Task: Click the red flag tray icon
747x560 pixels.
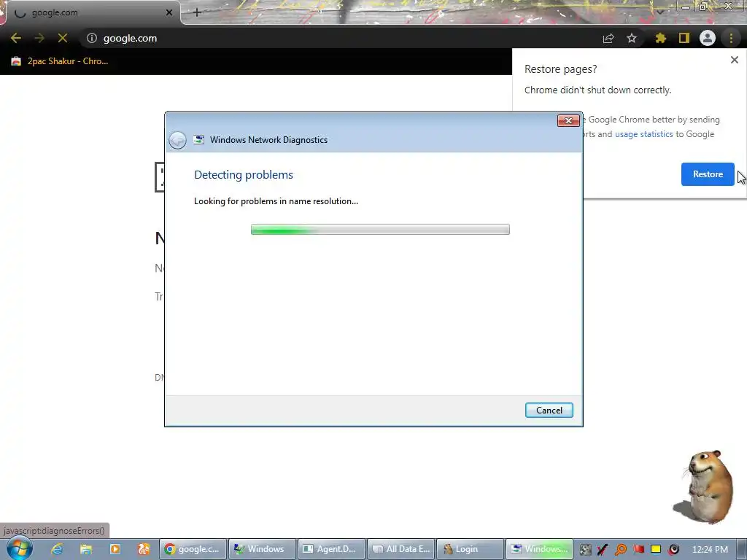Action: 638,549
